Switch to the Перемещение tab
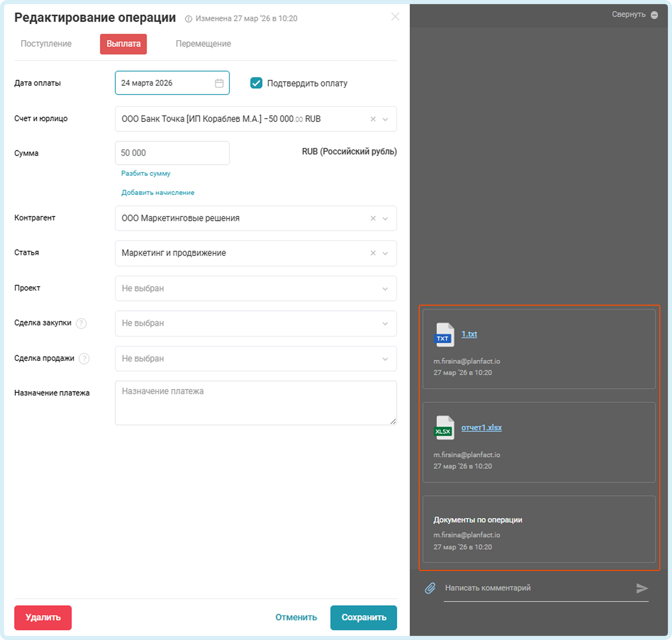The image size is (672, 640). (x=203, y=44)
